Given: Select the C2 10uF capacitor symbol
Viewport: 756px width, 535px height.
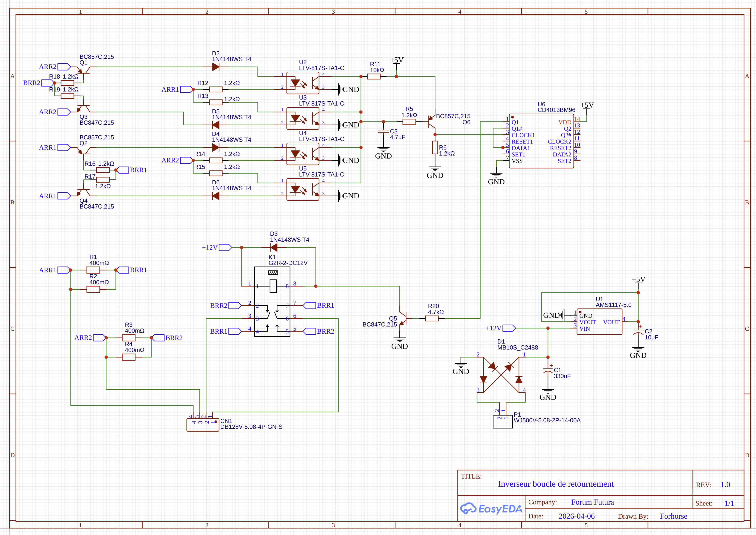Looking at the screenshot, I should pos(638,331).
